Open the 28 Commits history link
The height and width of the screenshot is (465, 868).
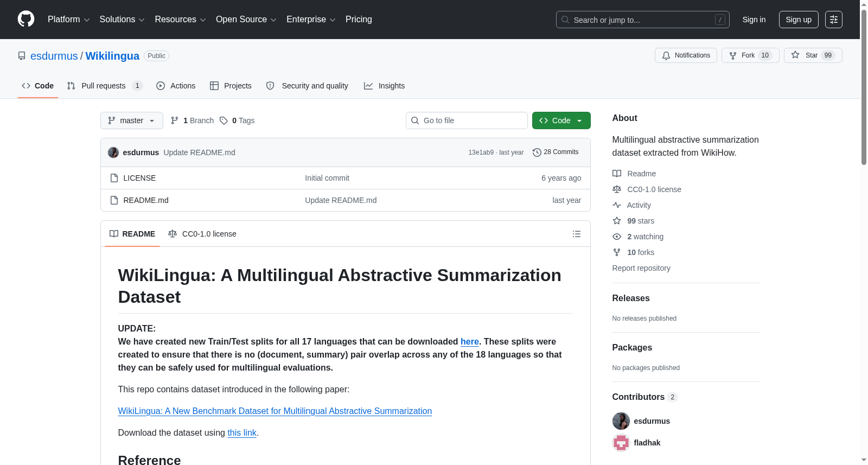[x=556, y=152]
